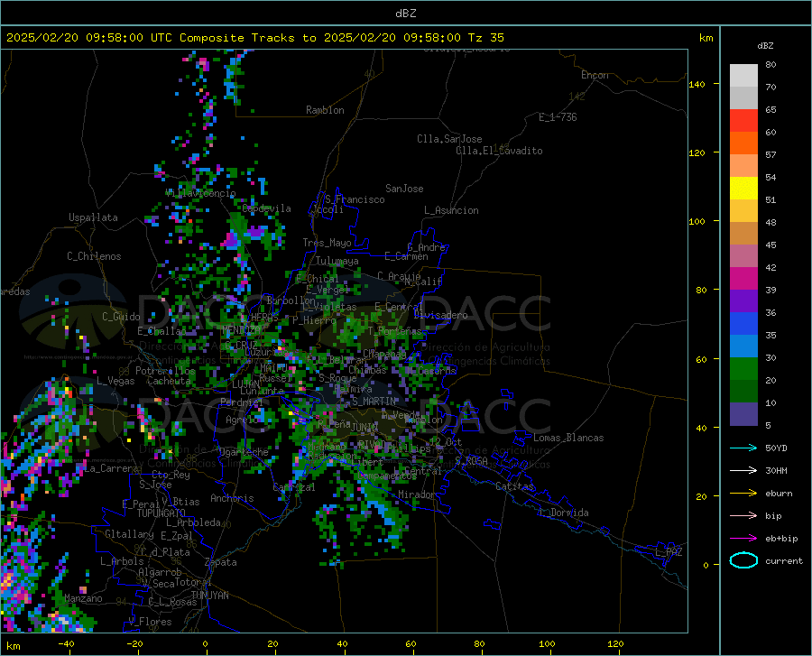
Task: Click the 120 km tick on bottom axis
Action: coord(615,643)
